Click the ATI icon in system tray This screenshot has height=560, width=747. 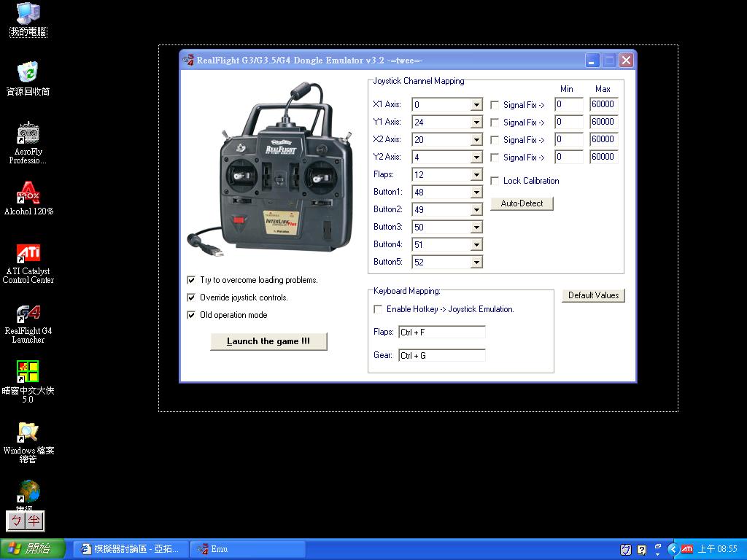point(686,549)
